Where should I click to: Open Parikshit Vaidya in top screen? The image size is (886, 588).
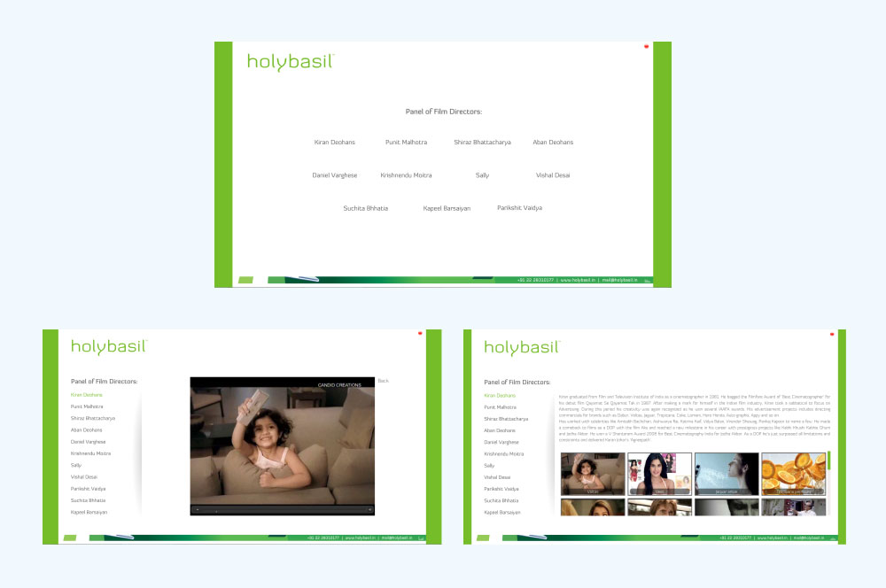pyautogui.click(x=519, y=208)
